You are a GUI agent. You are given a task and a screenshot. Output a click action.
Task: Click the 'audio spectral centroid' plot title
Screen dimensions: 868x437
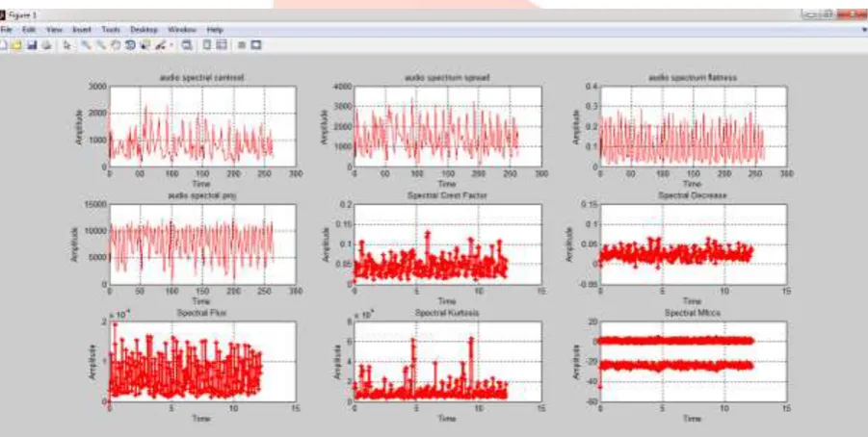coord(201,78)
